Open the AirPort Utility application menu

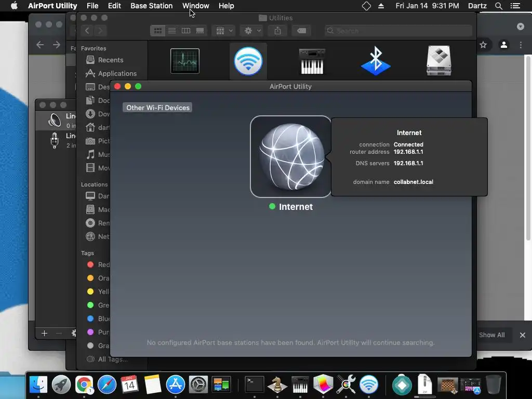pos(52,6)
